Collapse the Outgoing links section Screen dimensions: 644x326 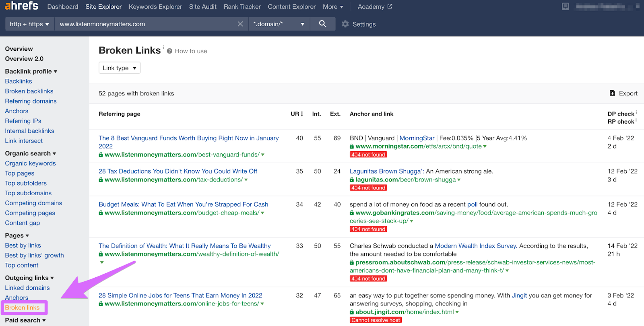click(29, 278)
